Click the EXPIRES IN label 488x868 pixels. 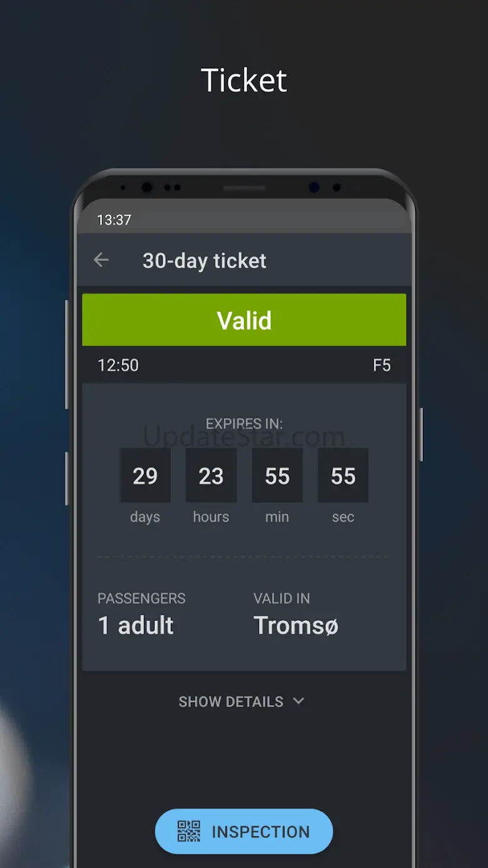click(x=244, y=424)
